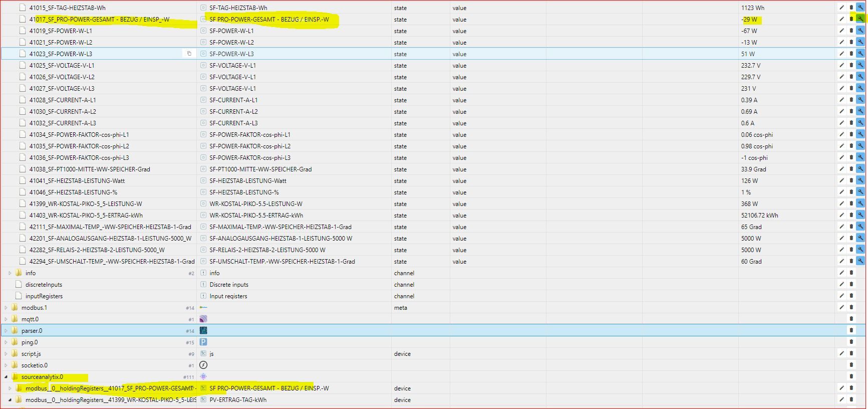868x409 pixels.
Task: Select the 41021_SF-POWER-W-L2 tree row
Action: [x=61, y=42]
